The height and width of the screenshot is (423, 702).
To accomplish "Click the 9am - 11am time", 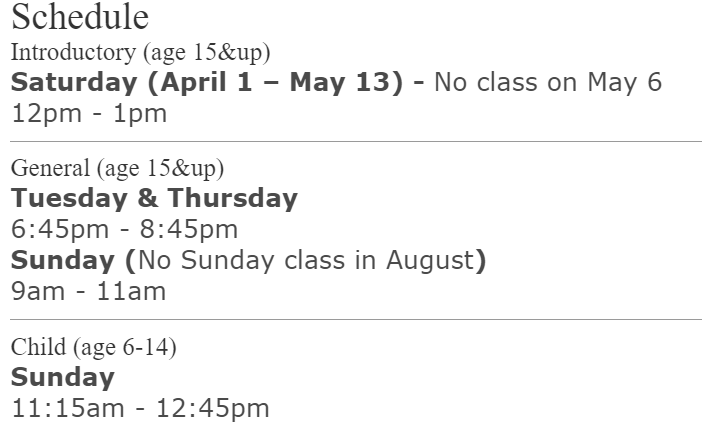I will click(x=88, y=291).
